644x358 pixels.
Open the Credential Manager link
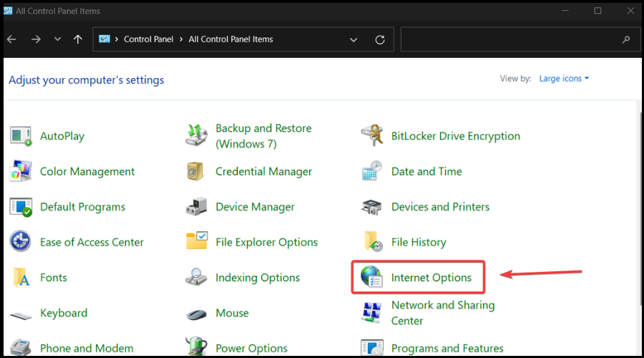tap(263, 171)
